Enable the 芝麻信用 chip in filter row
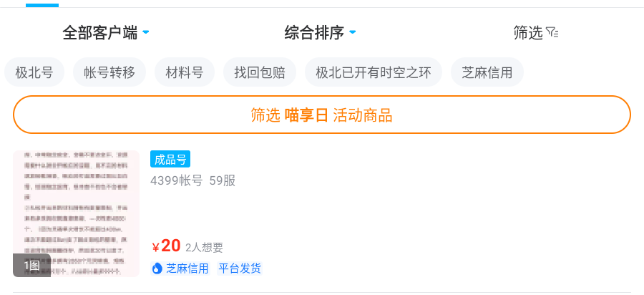644x295 pixels. (487, 72)
